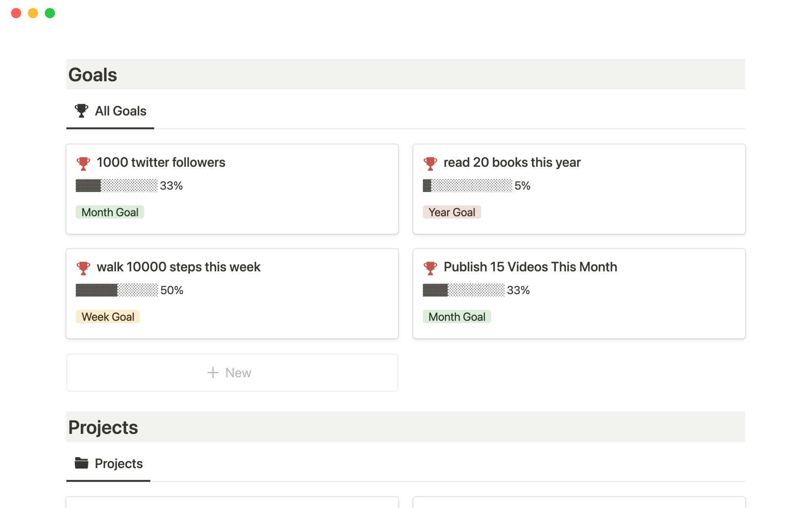Click the Year Goal tag
This screenshot has width=812, height=508.
click(452, 212)
